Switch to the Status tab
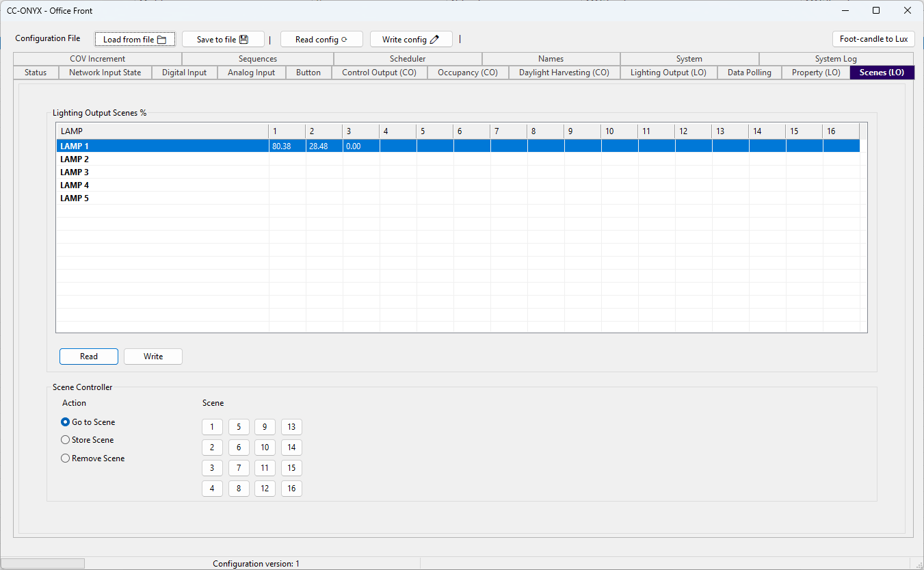The height and width of the screenshot is (570, 924). 36,73
